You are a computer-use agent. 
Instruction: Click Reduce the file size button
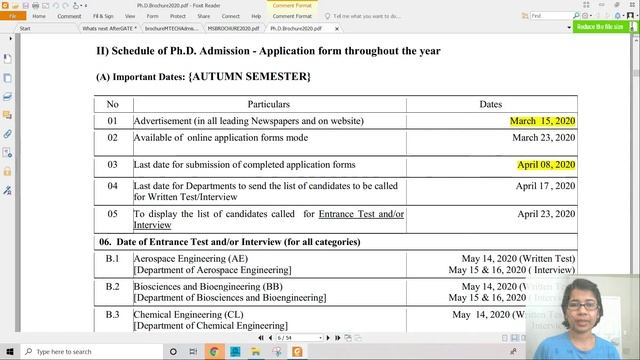point(600,27)
